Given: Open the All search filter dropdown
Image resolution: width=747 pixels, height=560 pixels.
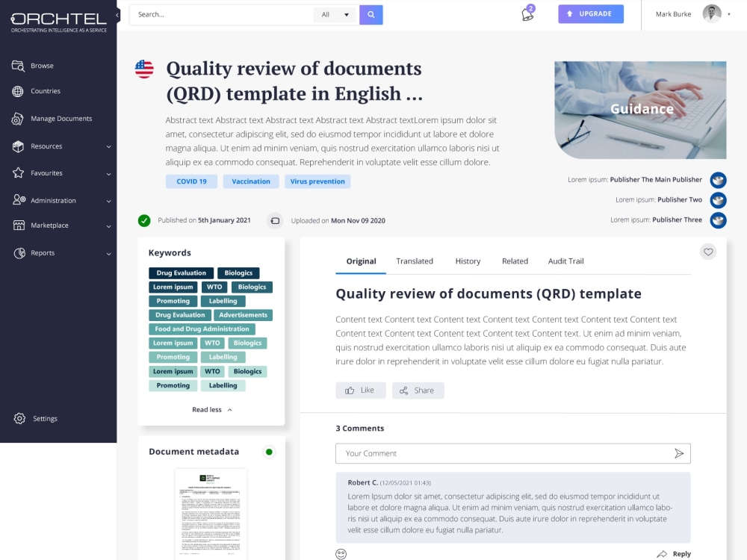Looking at the screenshot, I should 335,15.
